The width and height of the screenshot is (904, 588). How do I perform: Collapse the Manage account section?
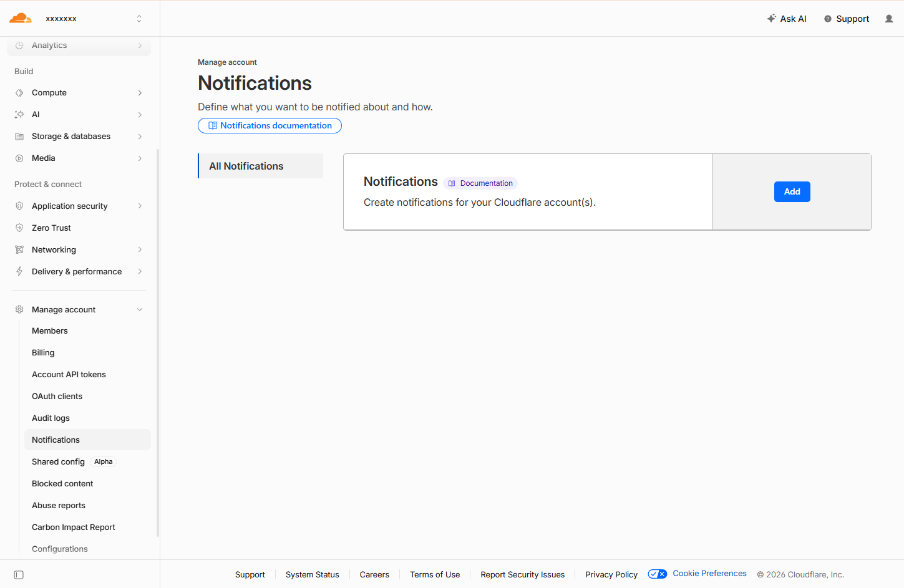pos(140,309)
